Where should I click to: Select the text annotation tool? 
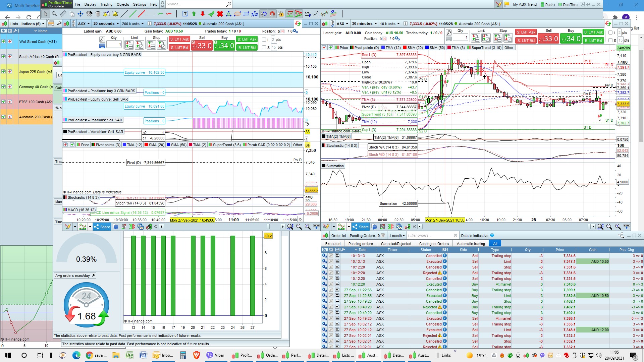[x=185, y=14]
